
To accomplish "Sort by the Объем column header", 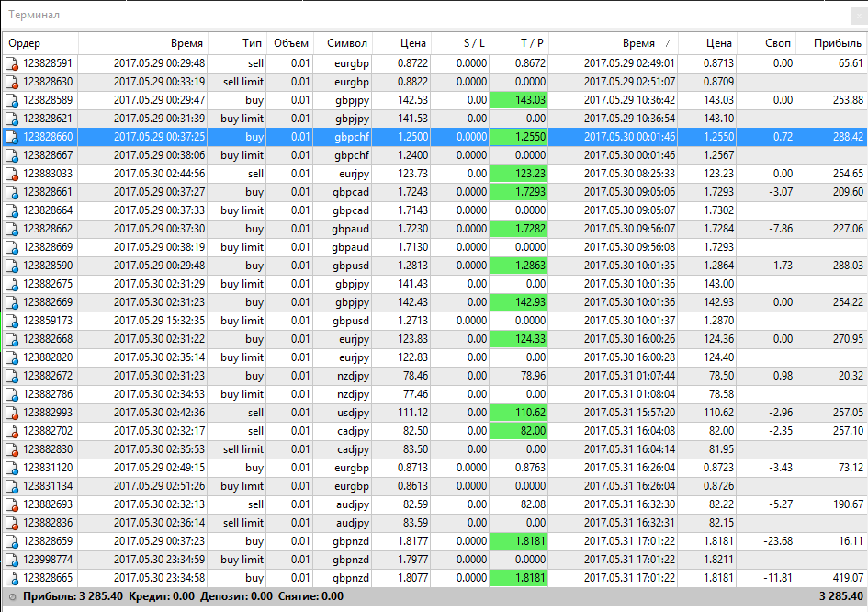I will pos(289,43).
